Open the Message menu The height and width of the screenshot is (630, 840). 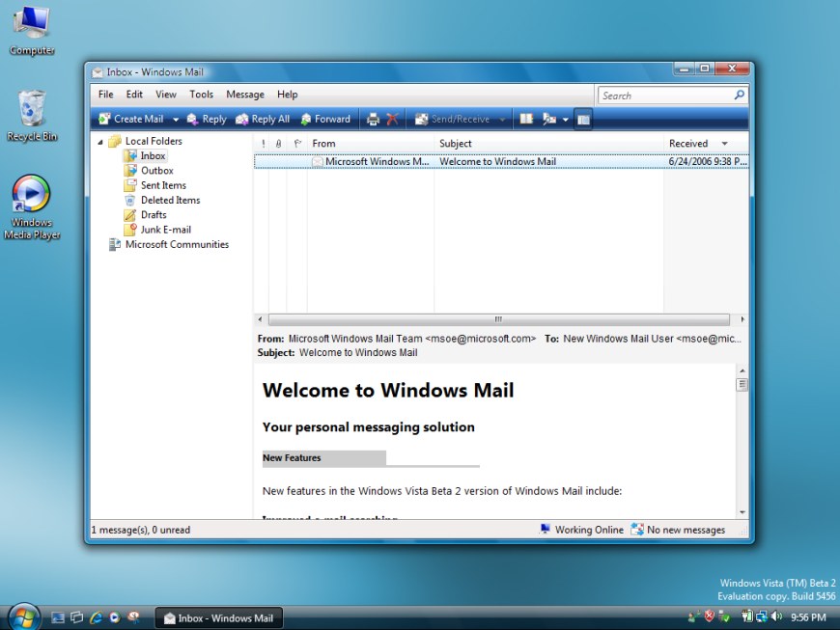point(245,95)
